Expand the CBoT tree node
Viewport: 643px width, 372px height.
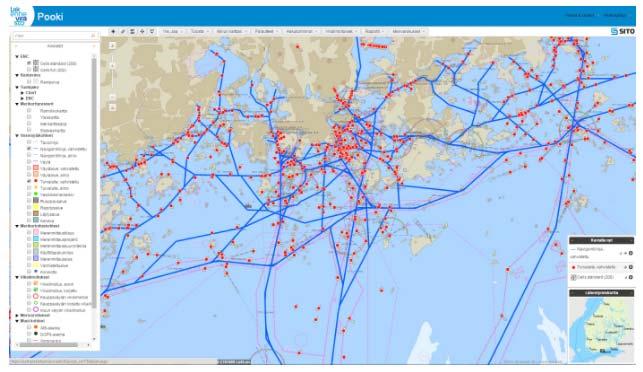click(x=22, y=93)
